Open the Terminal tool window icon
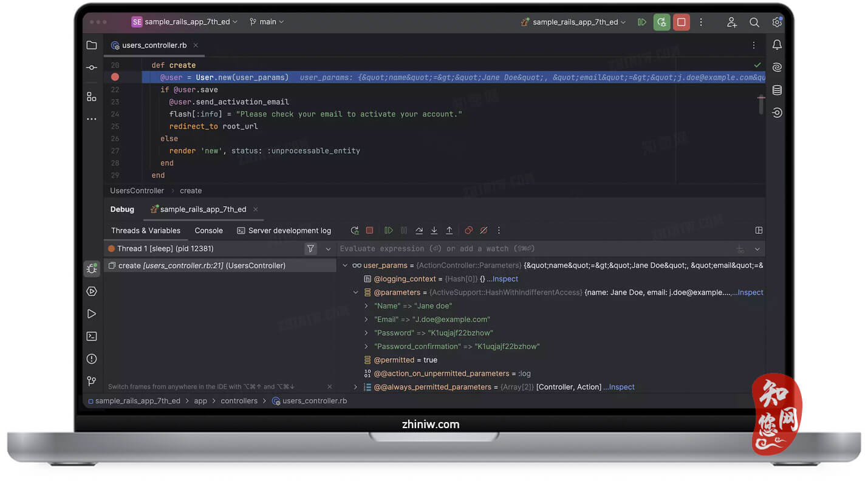This screenshot has height=484, width=868. (92, 336)
